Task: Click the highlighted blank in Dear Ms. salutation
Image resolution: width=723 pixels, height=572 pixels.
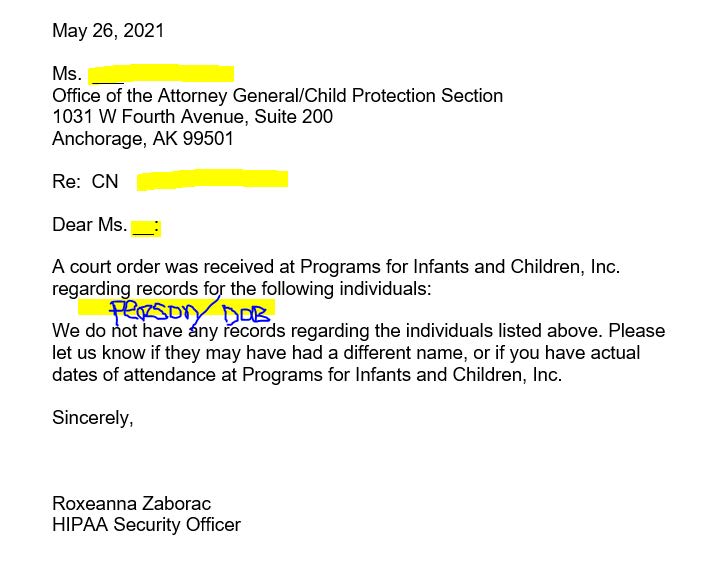Action: pyautogui.click(x=145, y=226)
